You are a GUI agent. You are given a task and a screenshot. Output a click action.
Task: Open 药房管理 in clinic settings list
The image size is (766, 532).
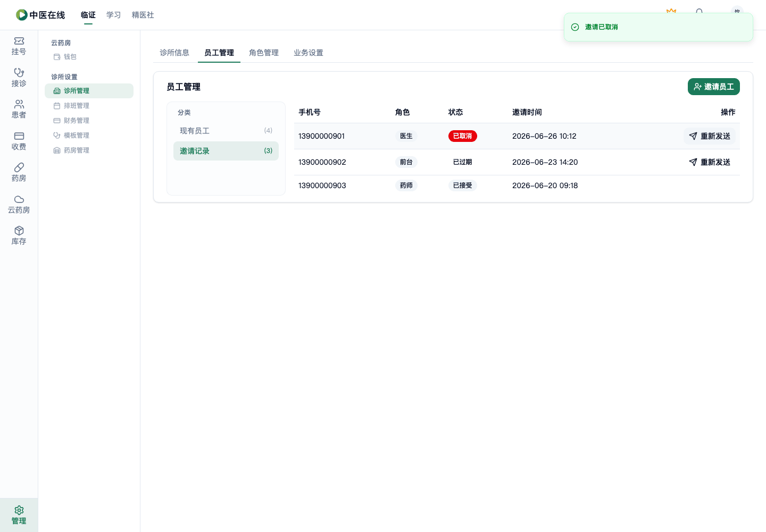click(89, 150)
